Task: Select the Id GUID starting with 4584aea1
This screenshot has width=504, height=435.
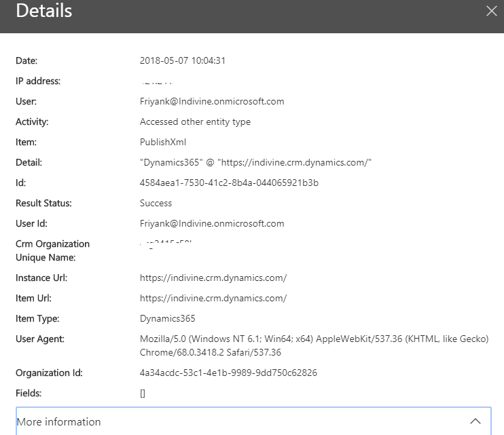Action: click(x=229, y=183)
